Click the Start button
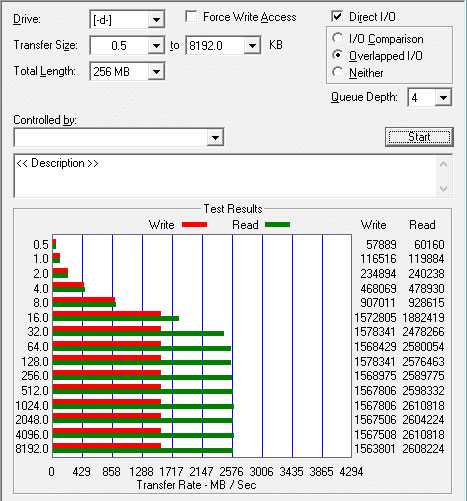 point(419,137)
